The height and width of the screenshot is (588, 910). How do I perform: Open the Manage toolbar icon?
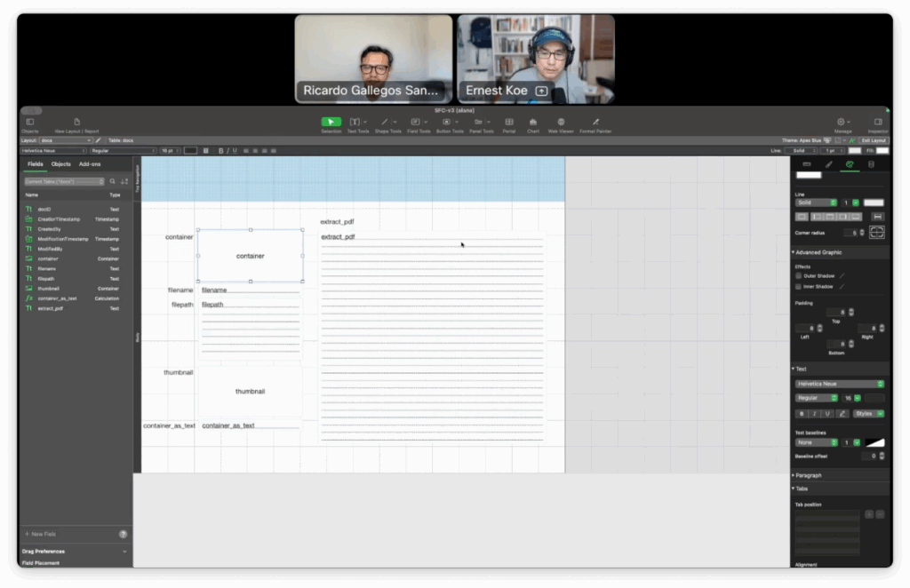click(x=841, y=122)
